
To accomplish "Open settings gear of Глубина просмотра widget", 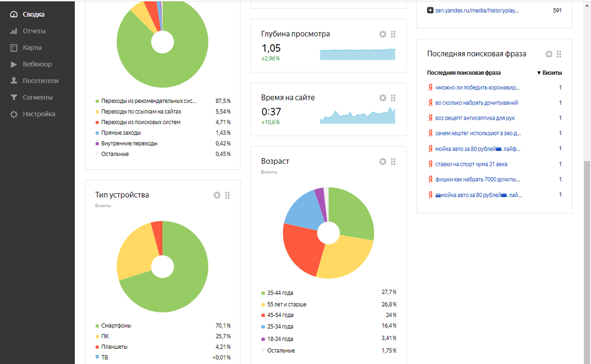I will point(383,34).
